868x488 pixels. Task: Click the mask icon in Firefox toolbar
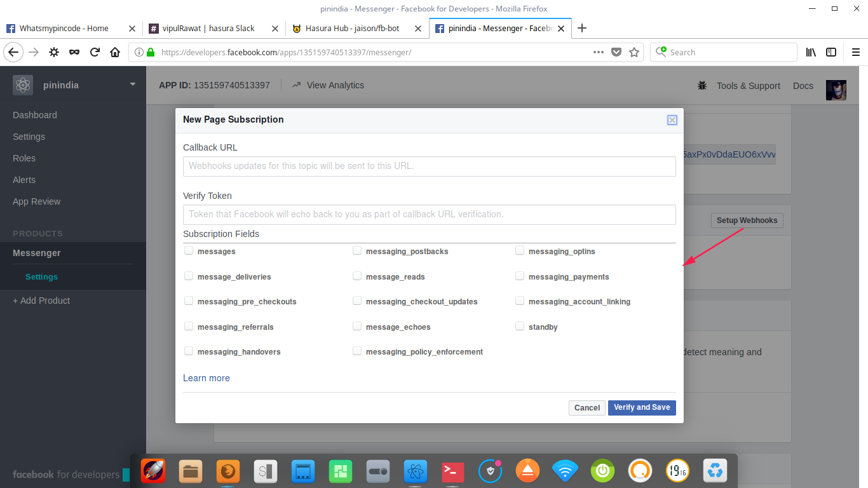tap(74, 52)
